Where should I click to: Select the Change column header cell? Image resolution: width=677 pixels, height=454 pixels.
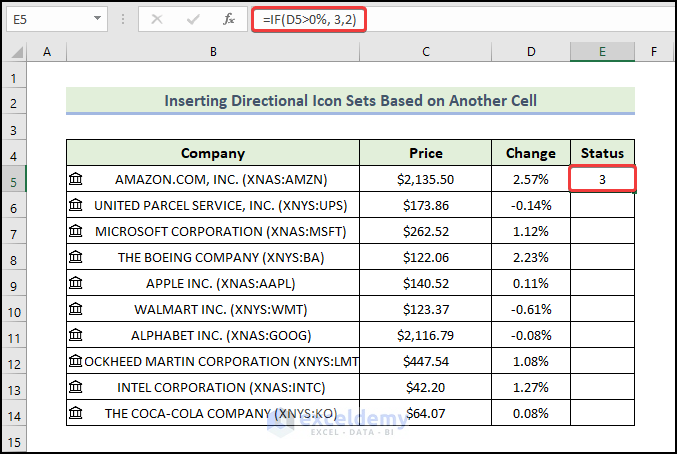pyautogui.click(x=531, y=153)
